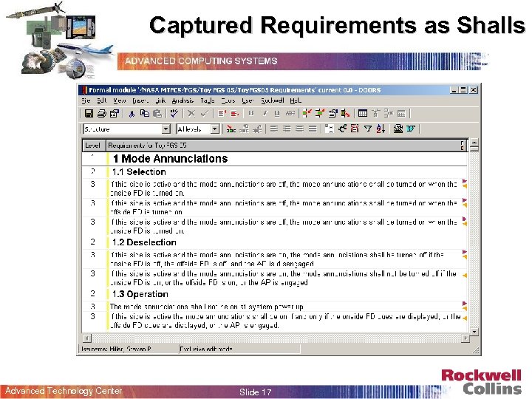
Task: Open the Link menu
Action: [x=160, y=100]
